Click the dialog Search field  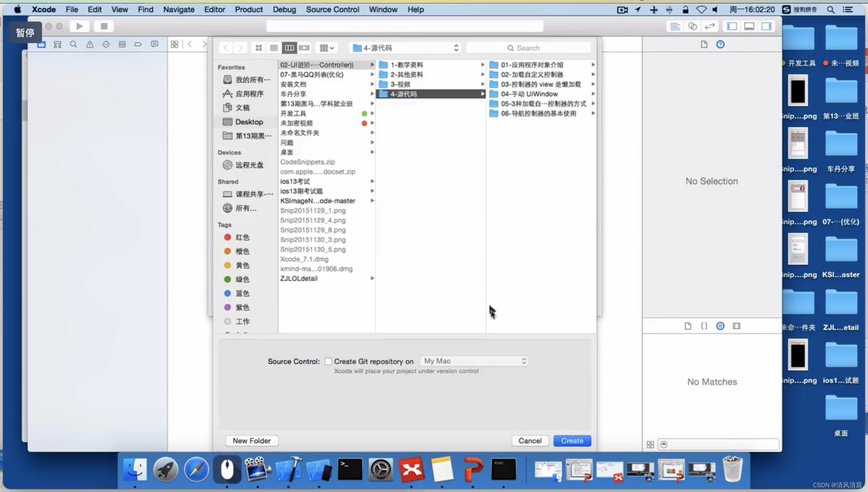tap(528, 48)
